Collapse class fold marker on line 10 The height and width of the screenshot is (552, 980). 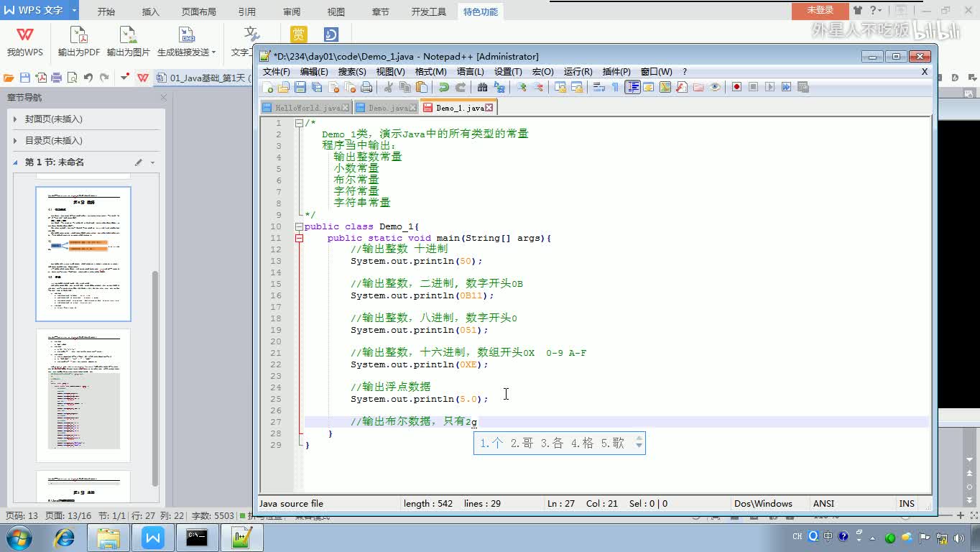pos(299,226)
